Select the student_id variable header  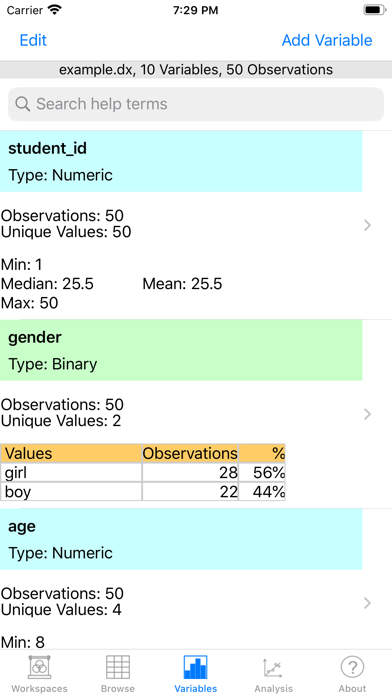(x=181, y=162)
